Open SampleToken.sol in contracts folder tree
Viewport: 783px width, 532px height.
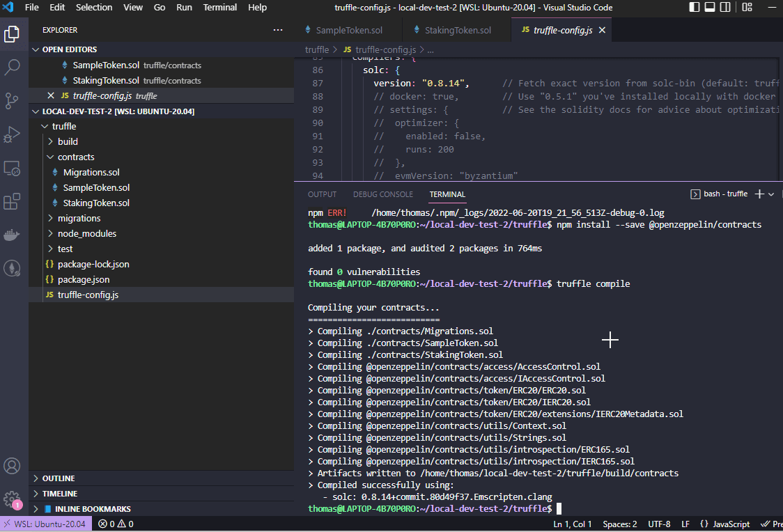pyautogui.click(x=162, y=187)
